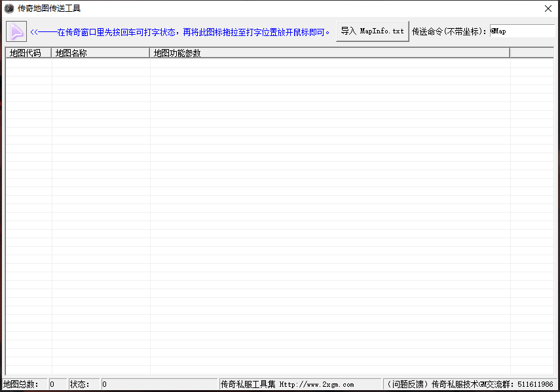Screen dimensions: 560x392
Task: Click the first empty row under 地图名称
Action: 100,63
